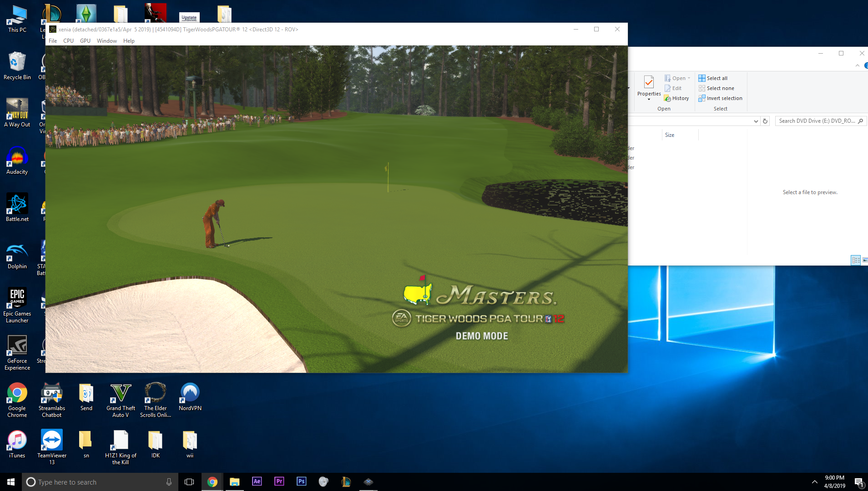This screenshot has height=491, width=868.
Task: Show hidden system tray icons
Action: pos(814,482)
